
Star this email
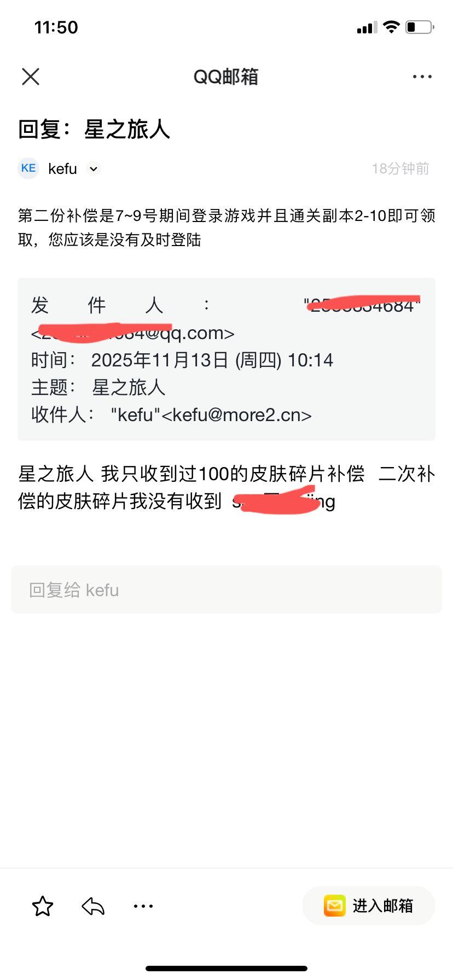point(43,906)
